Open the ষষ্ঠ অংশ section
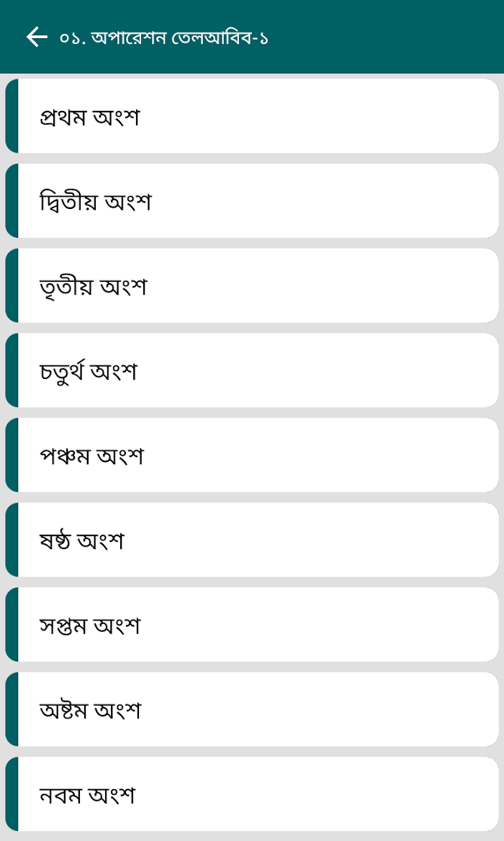This screenshot has height=841, width=504. (252, 540)
